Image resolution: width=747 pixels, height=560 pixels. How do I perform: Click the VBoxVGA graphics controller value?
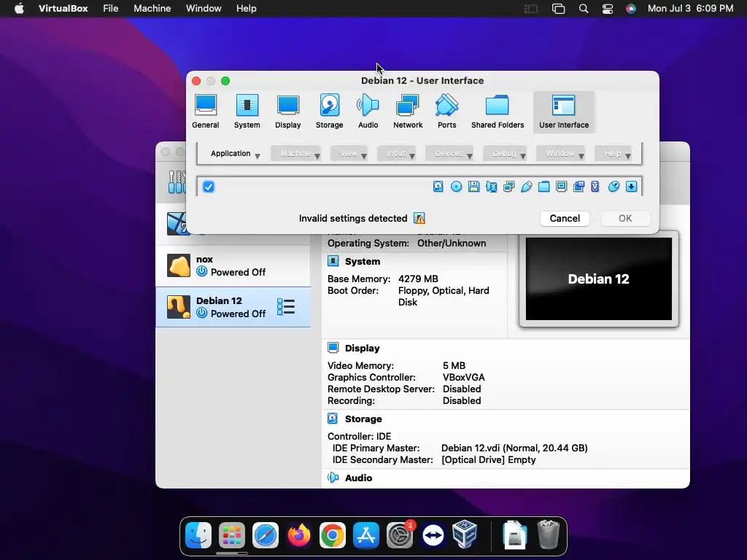click(x=463, y=378)
